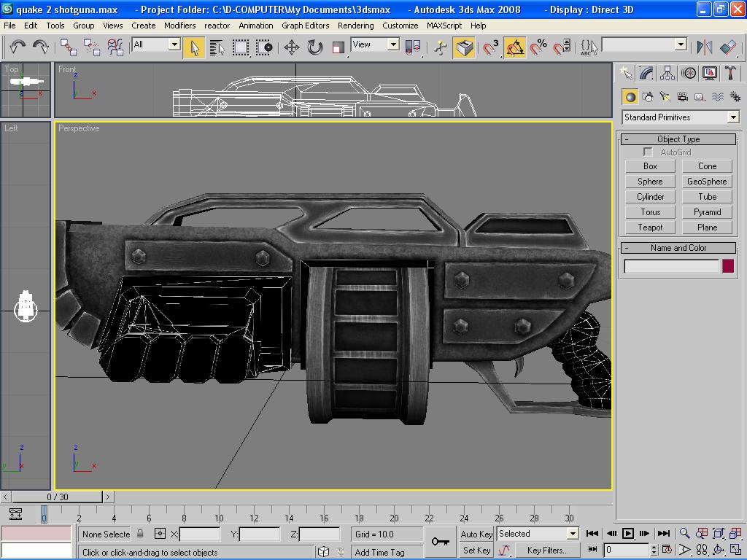Select the Select and Link tool
This screenshot has width=747, height=560.
tap(68, 47)
